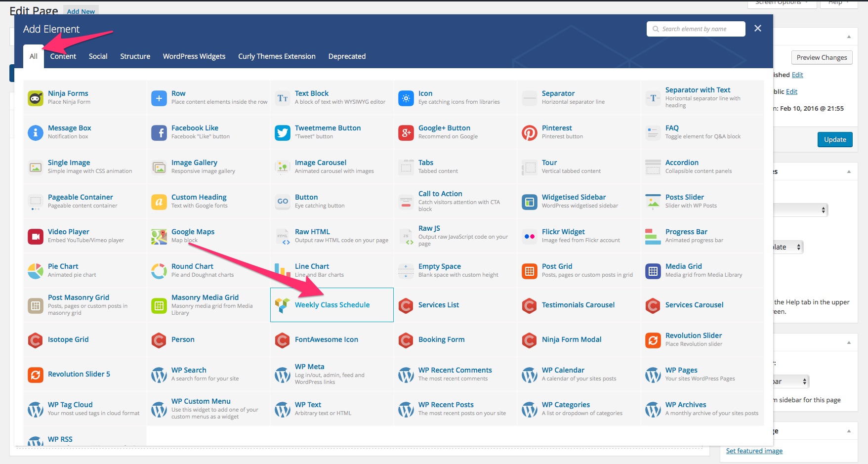Select the Raw JS element

(x=455, y=236)
